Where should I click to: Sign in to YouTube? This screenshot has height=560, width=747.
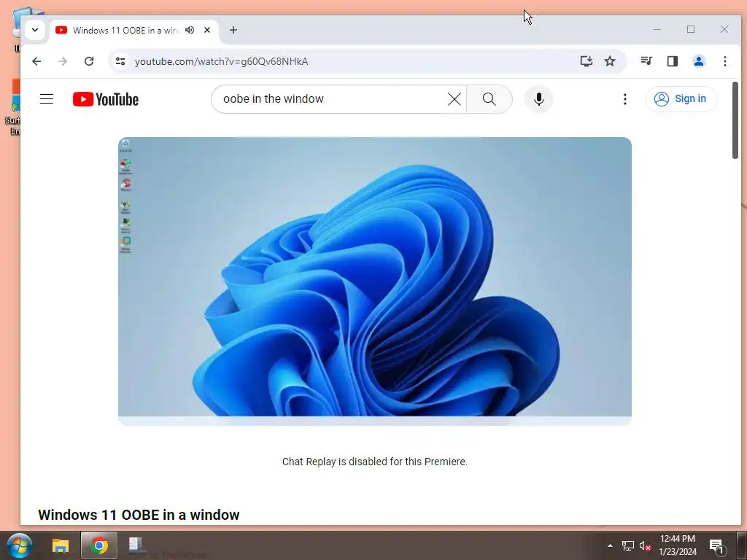coord(681,99)
